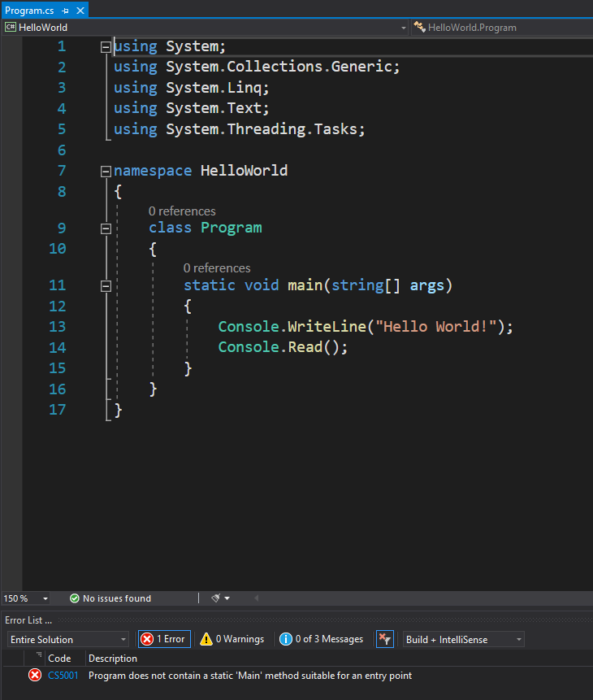Collapse the class Program block

click(x=105, y=228)
